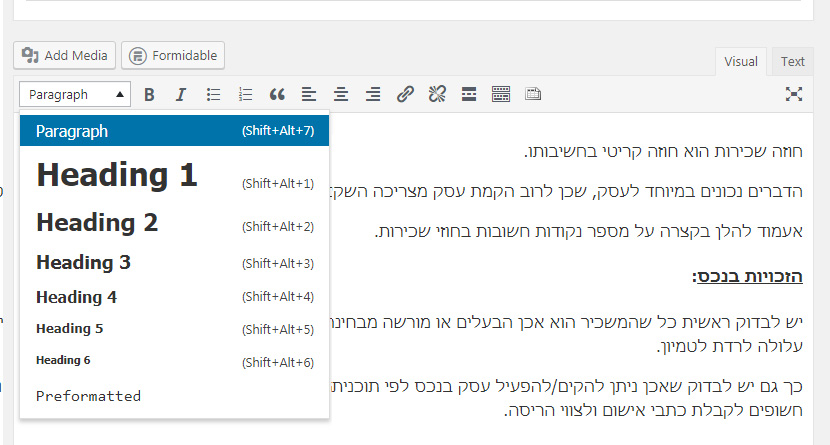
Task: Click the Bold formatting icon
Action: [x=149, y=95]
